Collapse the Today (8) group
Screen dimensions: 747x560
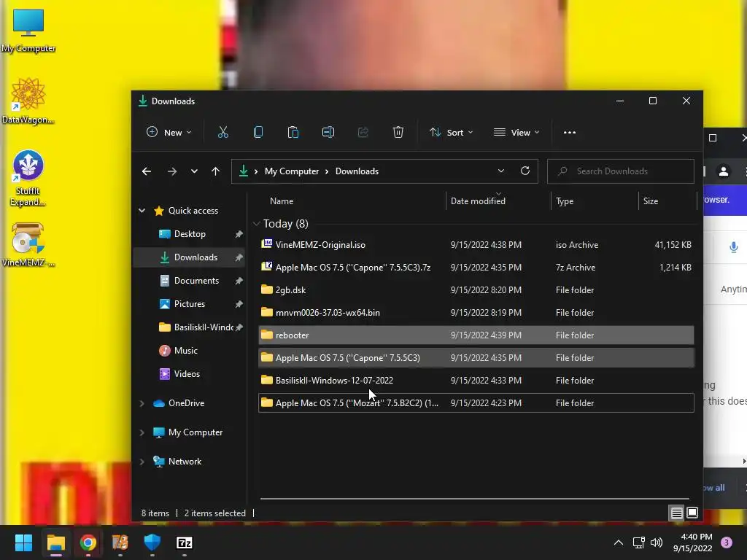click(x=256, y=224)
